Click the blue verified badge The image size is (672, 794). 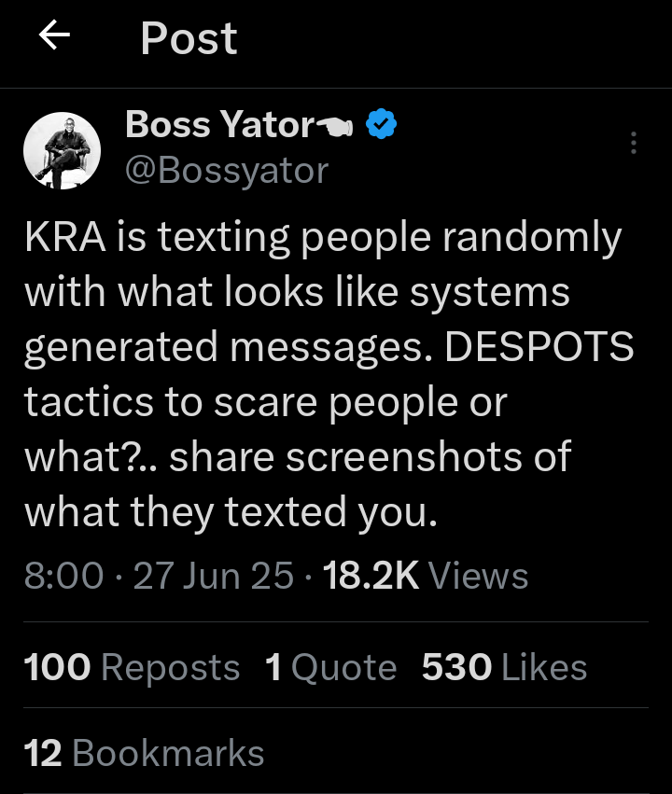(382, 125)
